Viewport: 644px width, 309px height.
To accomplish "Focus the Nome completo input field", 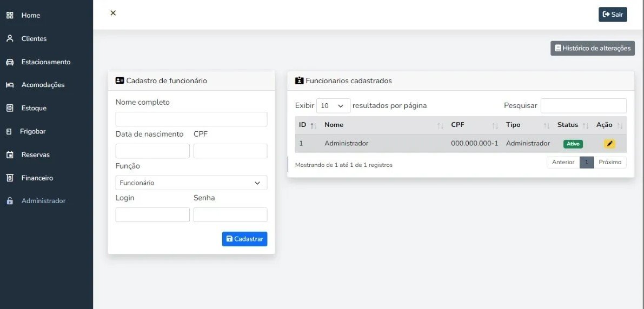I will pos(191,119).
